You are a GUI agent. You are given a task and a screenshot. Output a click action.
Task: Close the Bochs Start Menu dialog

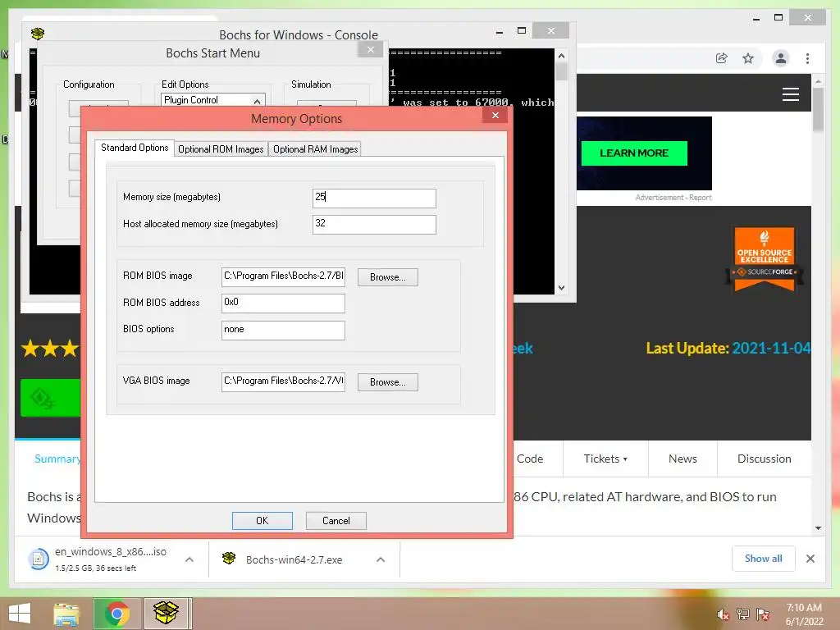tap(371, 50)
